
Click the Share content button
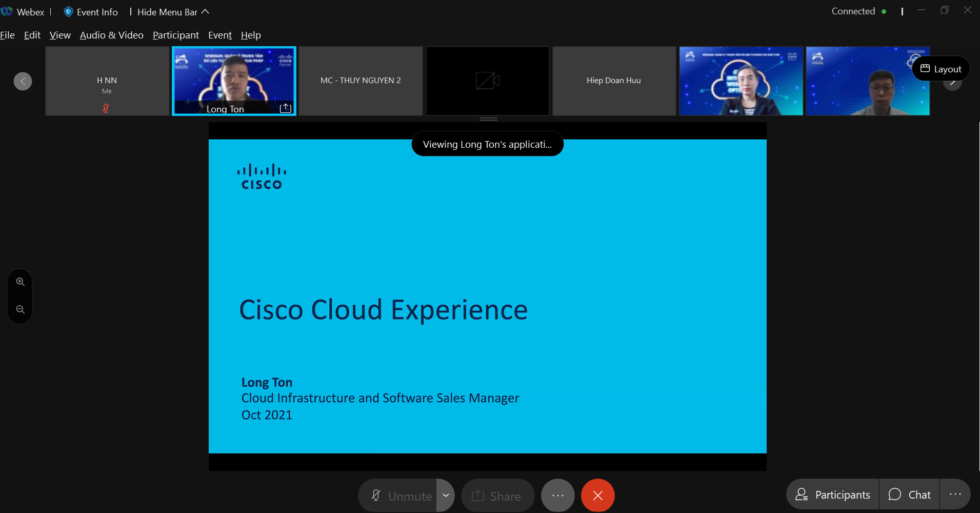click(x=497, y=496)
